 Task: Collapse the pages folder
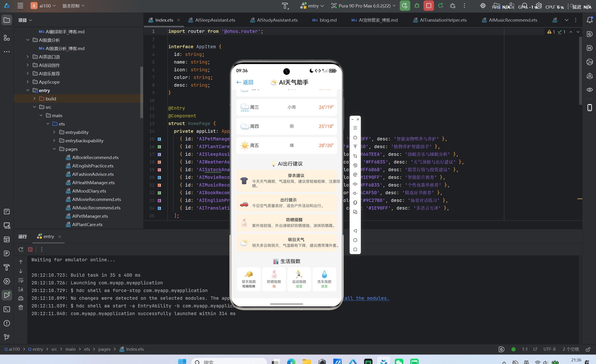tap(54, 149)
